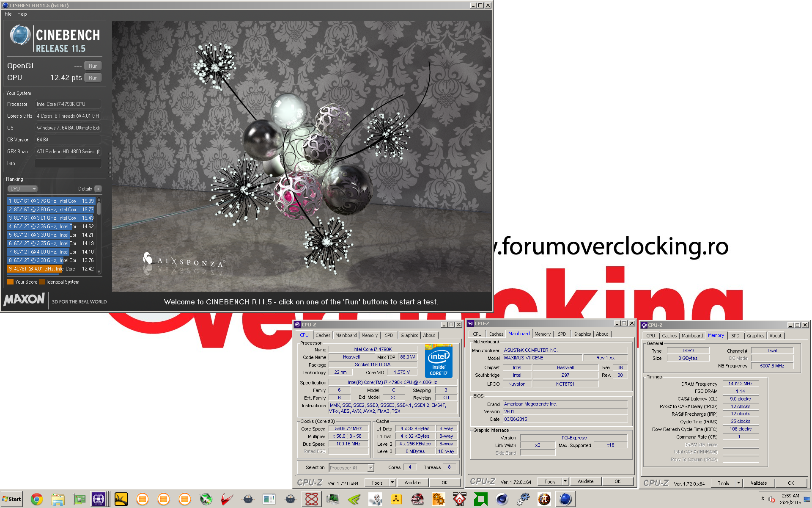Open the Cinebench Help menu

click(22, 14)
